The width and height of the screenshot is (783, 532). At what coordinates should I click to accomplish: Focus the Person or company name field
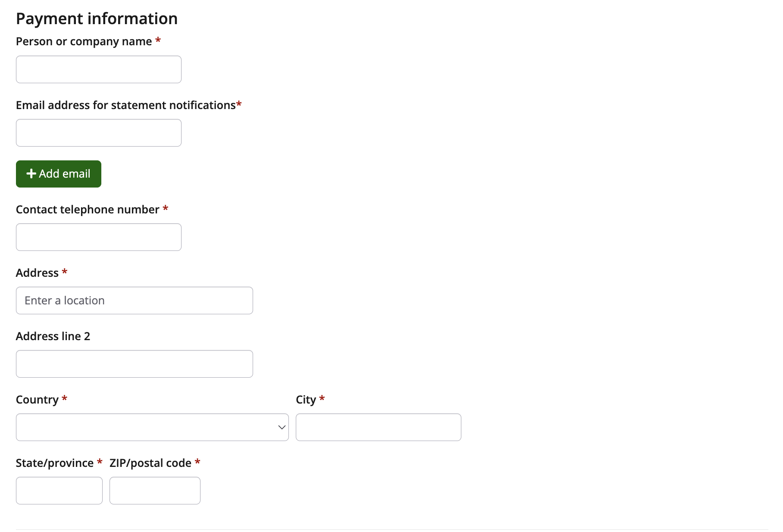(x=98, y=69)
